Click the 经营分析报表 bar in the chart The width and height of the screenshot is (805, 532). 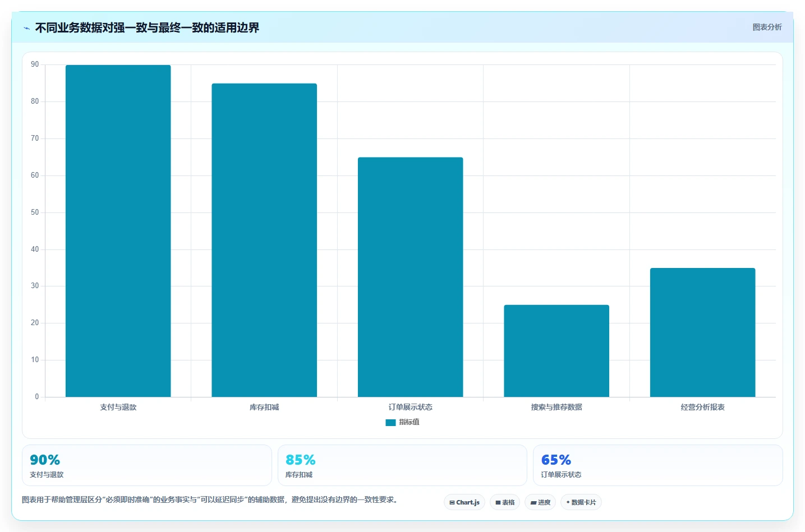(x=702, y=332)
